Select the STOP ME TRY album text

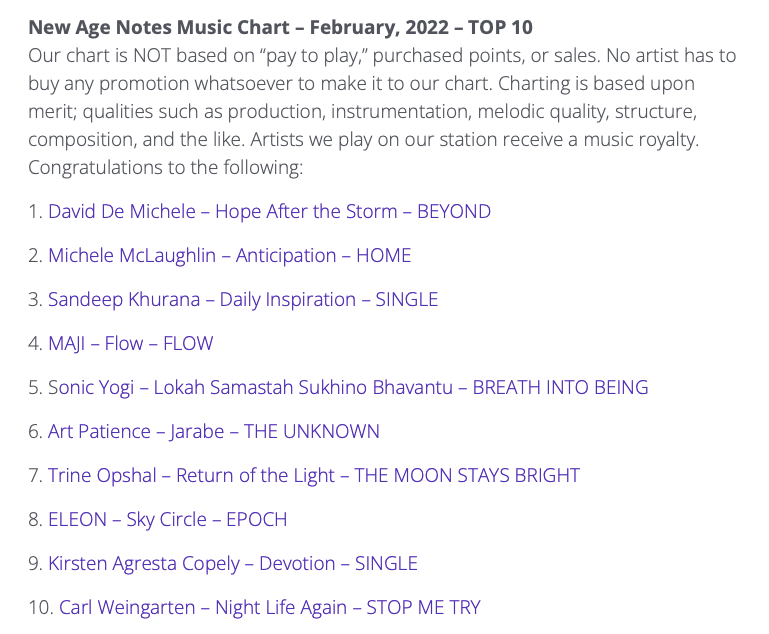click(424, 608)
